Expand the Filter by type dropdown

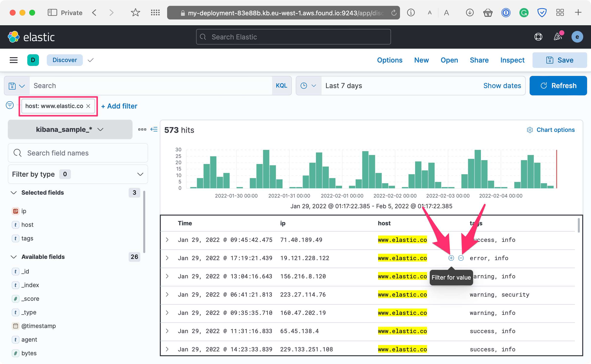tap(78, 174)
